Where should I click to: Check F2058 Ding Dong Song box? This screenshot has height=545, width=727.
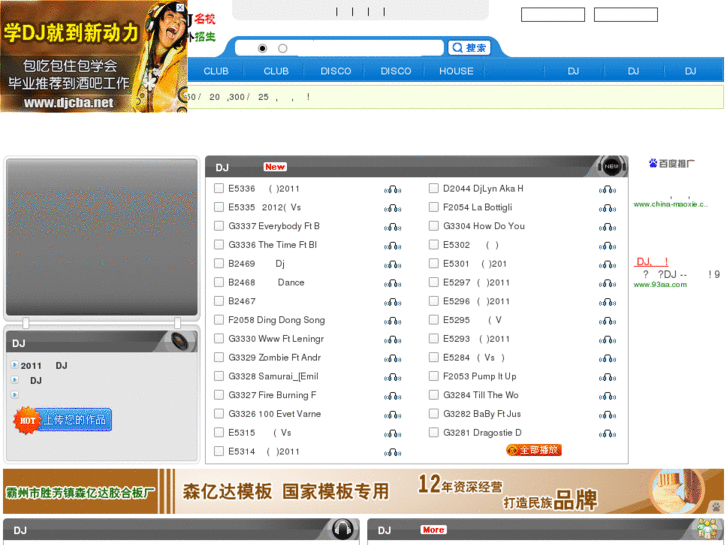coord(219,320)
